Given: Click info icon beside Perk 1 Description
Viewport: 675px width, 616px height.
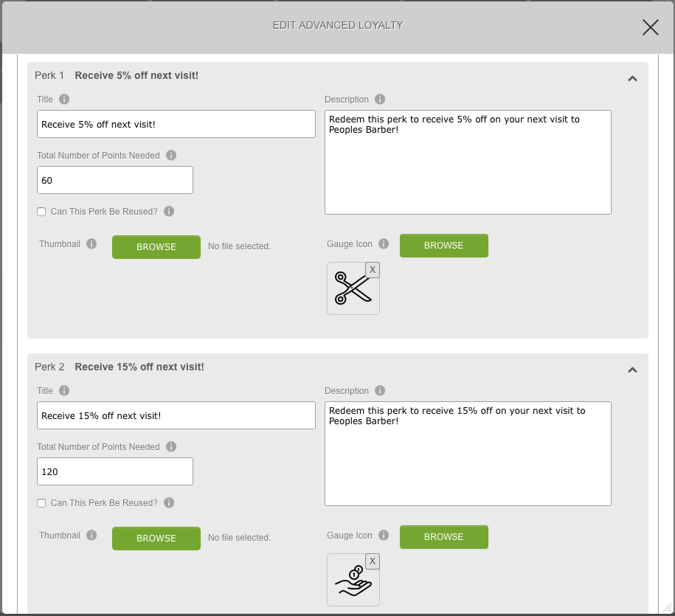Looking at the screenshot, I should point(379,100).
